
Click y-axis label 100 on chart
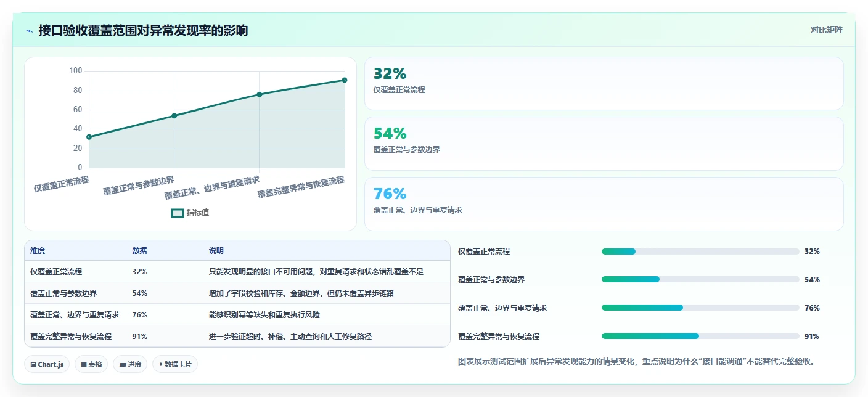(76, 71)
